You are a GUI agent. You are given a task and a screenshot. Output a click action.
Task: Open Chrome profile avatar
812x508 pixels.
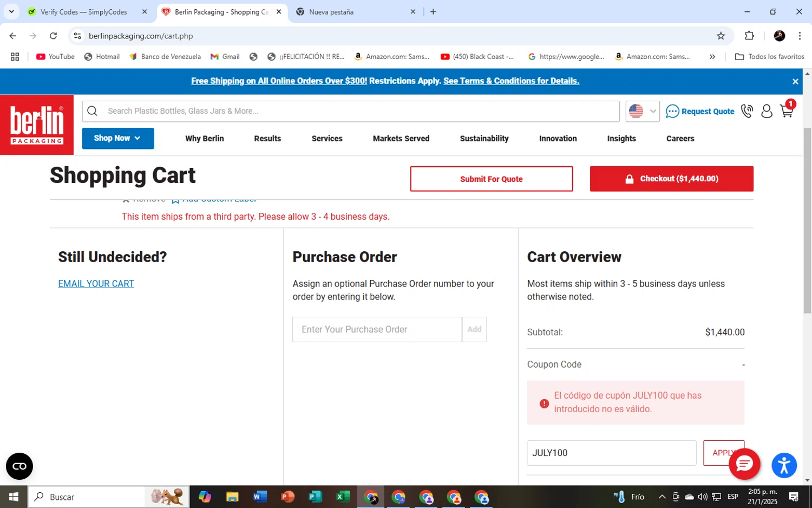[x=780, y=36]
